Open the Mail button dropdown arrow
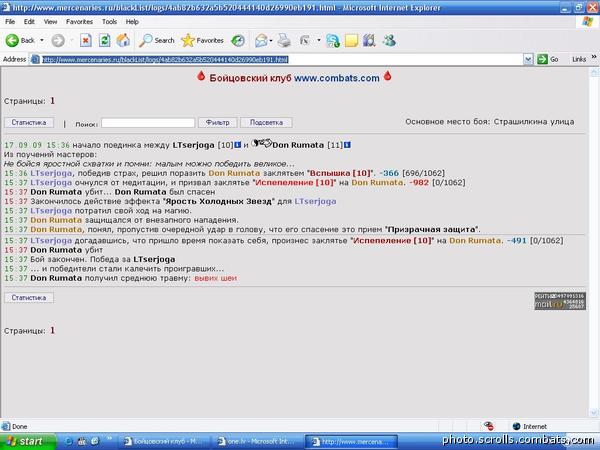600x450 pixels. 271,40
